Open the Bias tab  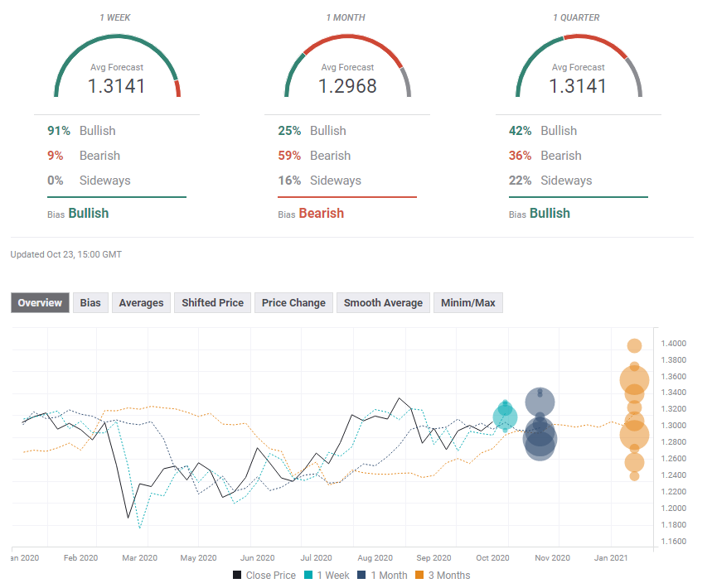click(90, 302)
